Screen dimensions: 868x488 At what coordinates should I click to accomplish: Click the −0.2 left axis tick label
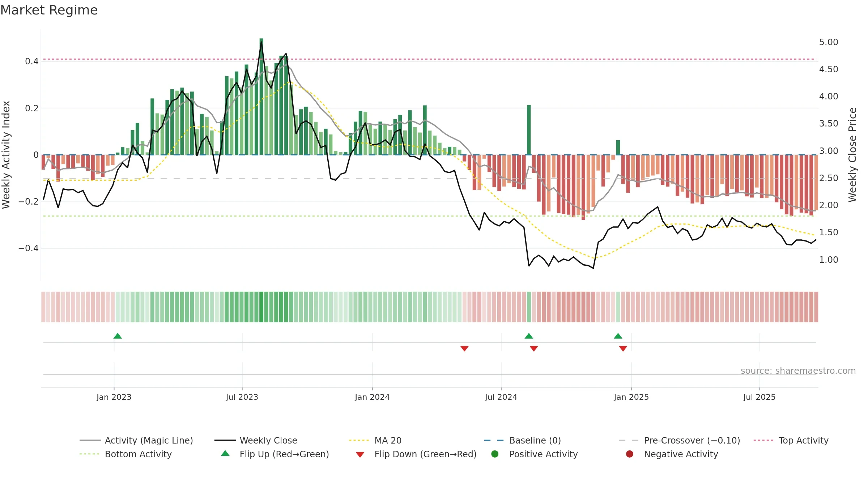click(x=28, y=202)
